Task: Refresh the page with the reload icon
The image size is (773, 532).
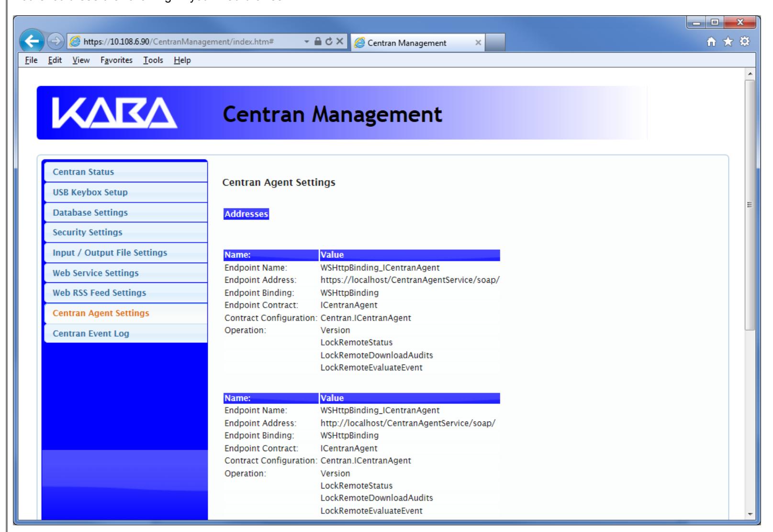Action: pos(328,42)
